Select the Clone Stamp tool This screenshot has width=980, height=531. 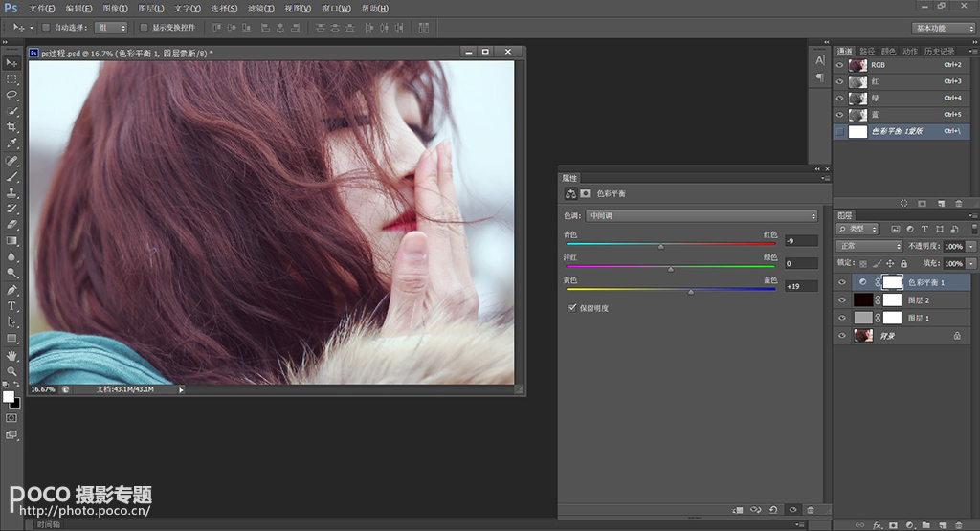click(x=11, y=192)
